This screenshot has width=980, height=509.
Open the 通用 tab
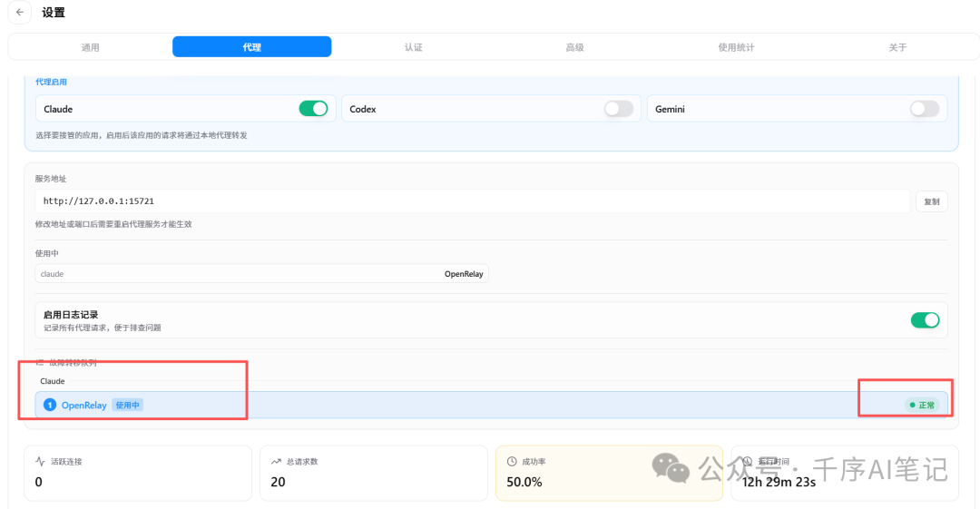tap(90, 47)
